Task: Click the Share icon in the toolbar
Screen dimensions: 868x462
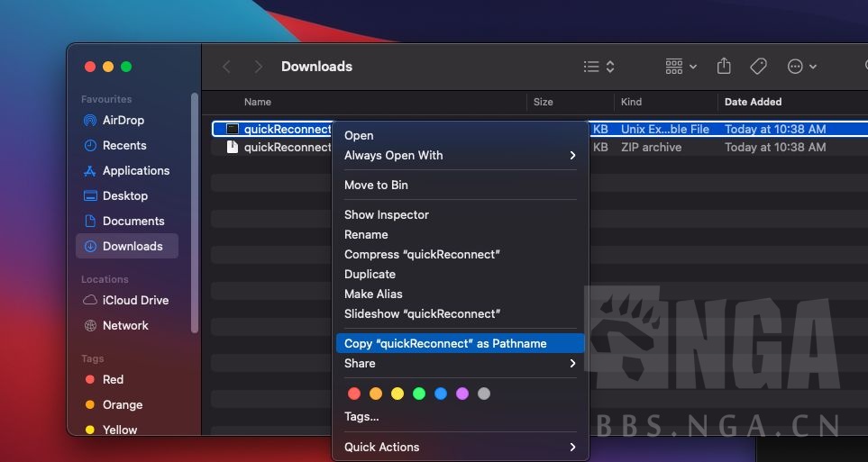Action: [724, 67]
